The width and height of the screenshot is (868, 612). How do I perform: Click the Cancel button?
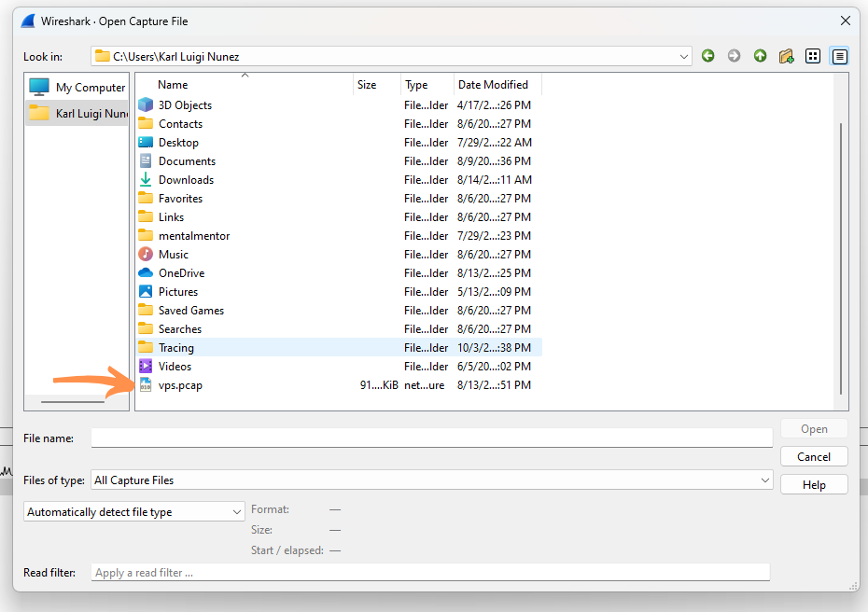pyautogui.click(x=814, y=456)
